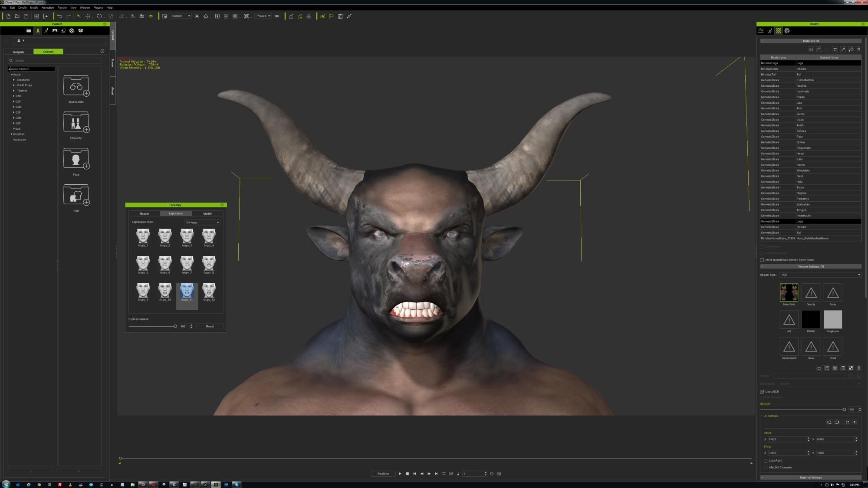Image resolution: width=868 pixels, height=488 pixels.
Task: Expand the Sci-Fi Props tree folder
Action: (14, 85)
